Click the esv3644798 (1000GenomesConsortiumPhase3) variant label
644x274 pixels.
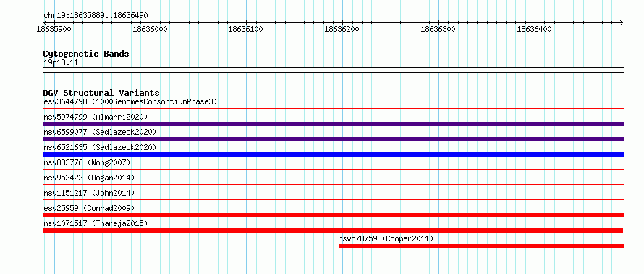(130, 101)
